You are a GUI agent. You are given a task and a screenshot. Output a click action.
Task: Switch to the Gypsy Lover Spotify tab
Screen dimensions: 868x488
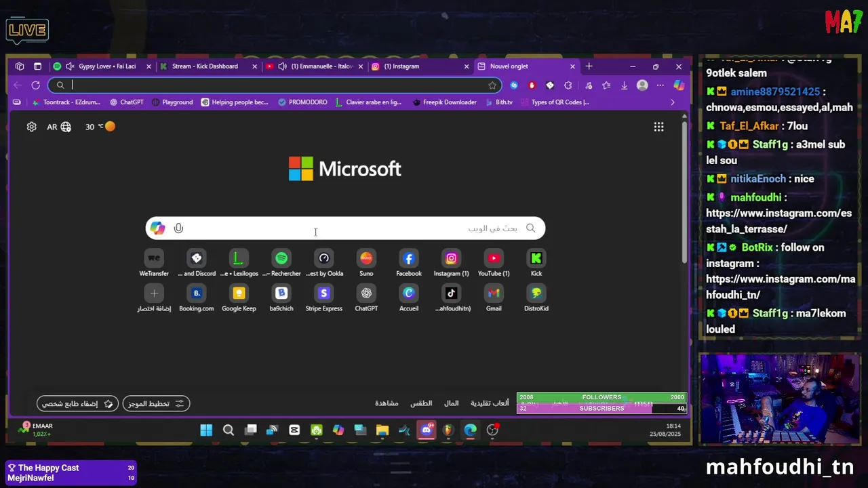[102, 66]
